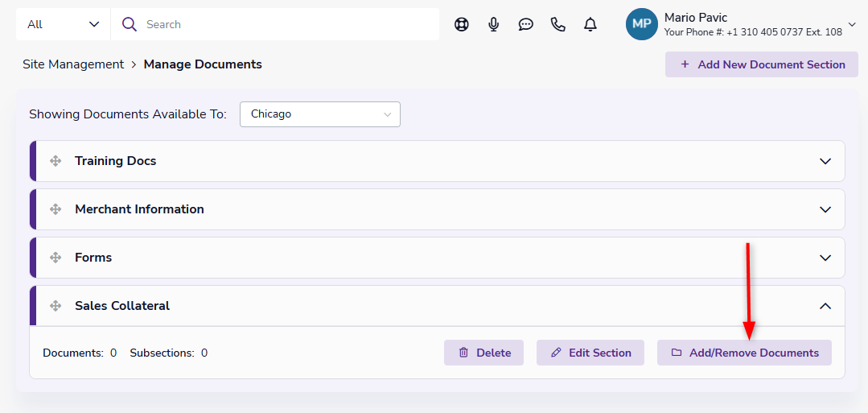
Task: Click Add New Document Section button
Action: (762, 64)
